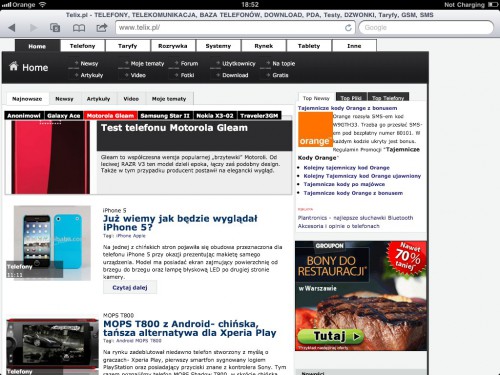Open the Systemy top menu tab
The height and width of the screenshot is (375, 500).
tap(218, 46)
